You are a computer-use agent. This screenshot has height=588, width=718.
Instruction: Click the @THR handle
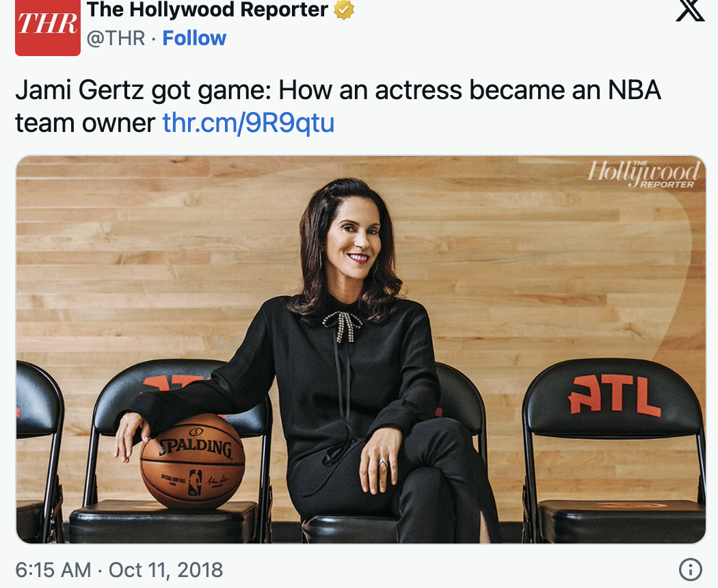click(116, 38)
